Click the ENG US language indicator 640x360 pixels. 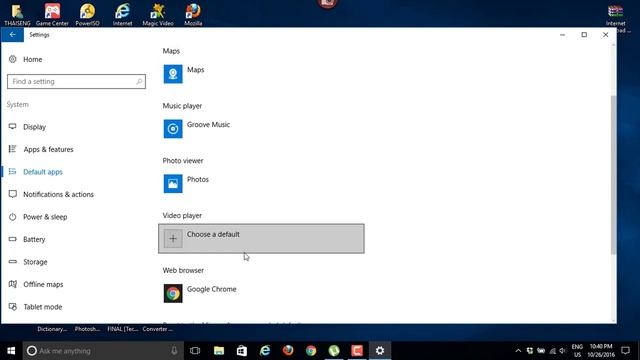tap(577, 351)
